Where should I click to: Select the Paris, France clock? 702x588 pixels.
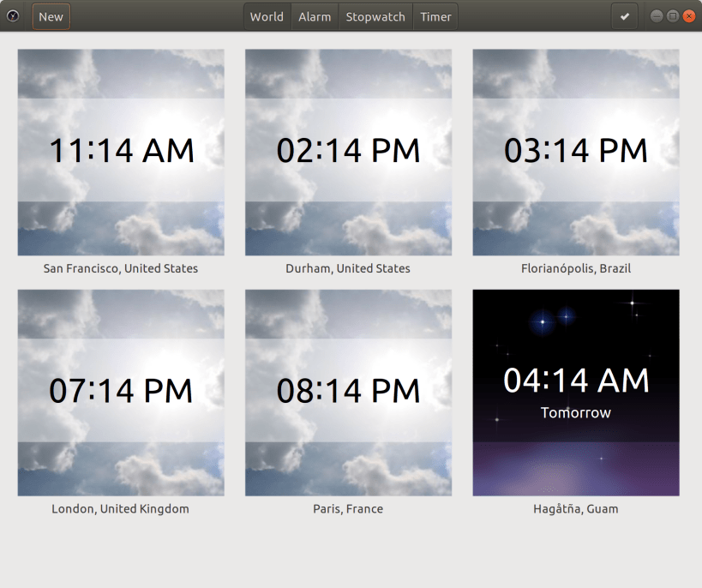(347, 393)
